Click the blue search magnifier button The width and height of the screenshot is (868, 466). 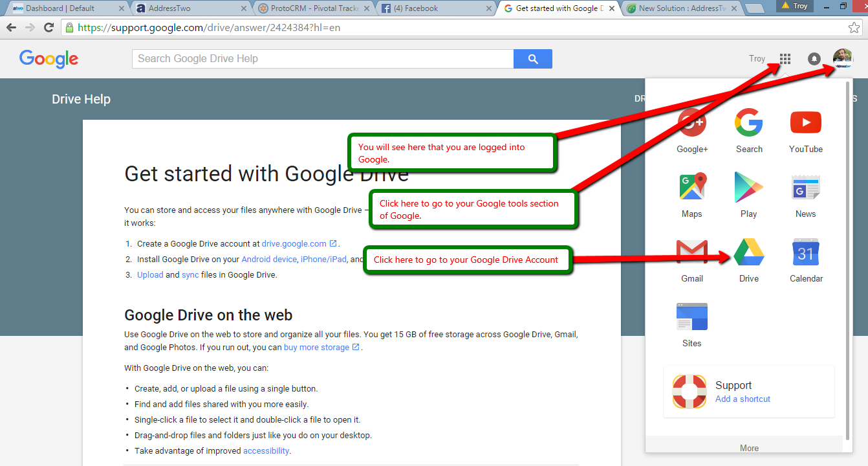533,59
